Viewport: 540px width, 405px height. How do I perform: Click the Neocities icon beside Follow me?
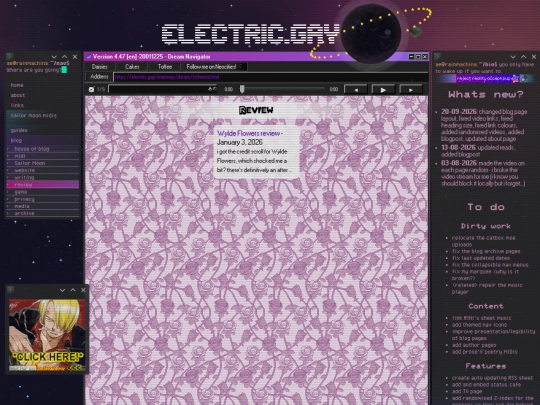(241, 66)
